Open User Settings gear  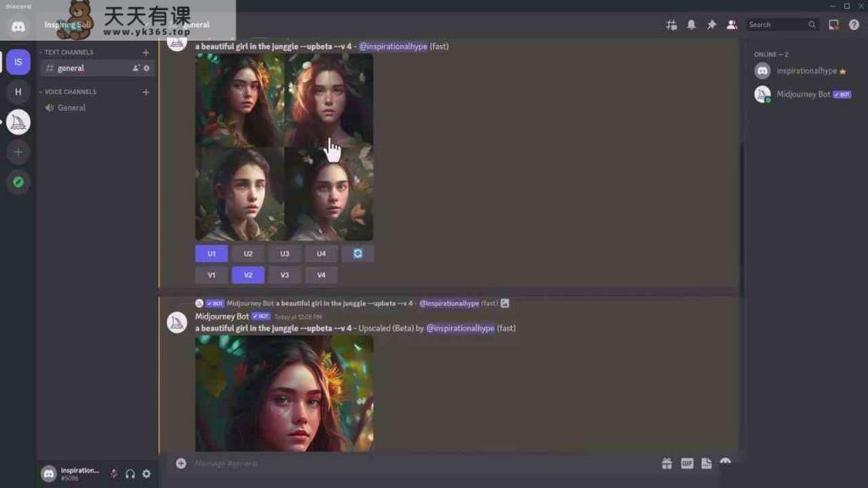coord(147,474)
